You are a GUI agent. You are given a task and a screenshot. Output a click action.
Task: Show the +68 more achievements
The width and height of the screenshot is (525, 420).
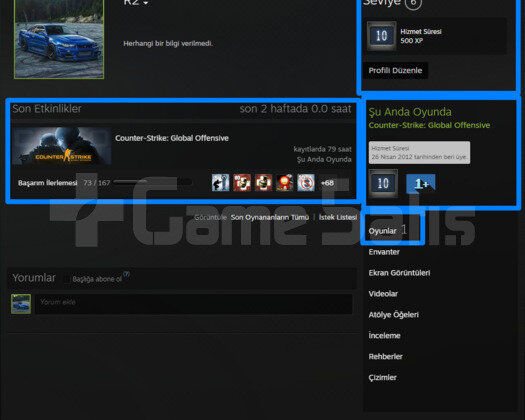(x=327, y=183)
